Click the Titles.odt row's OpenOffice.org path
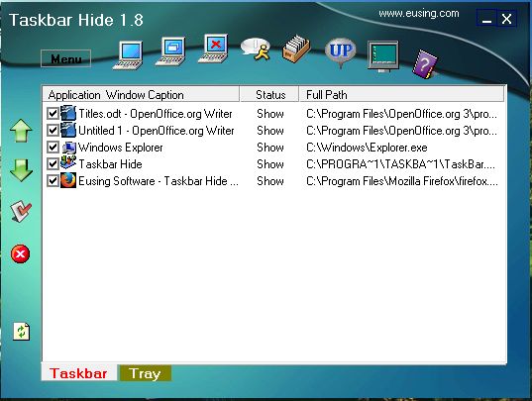Viewport: 532px width, 401px height. point(401,114)
